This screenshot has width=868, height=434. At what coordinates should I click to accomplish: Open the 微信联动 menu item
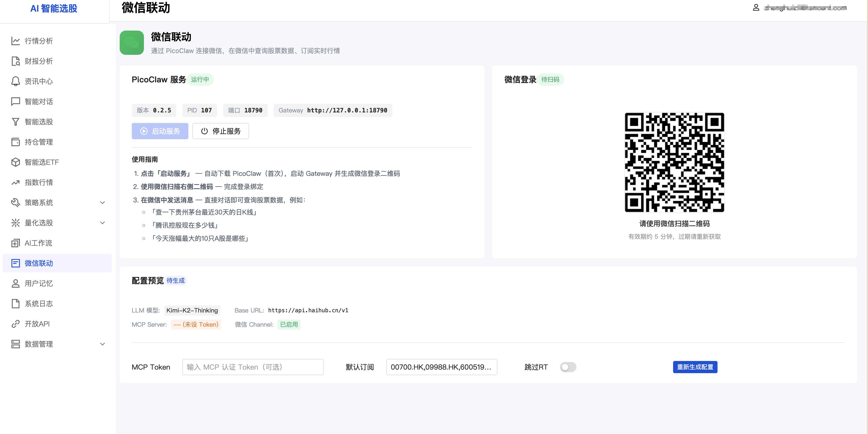coord(57,263)
